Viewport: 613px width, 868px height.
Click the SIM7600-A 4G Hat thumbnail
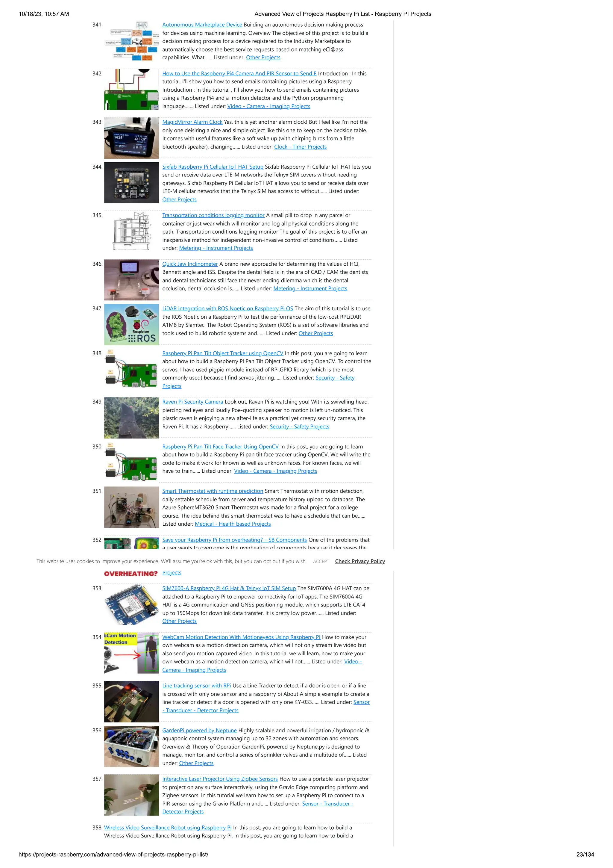pos(131,604)
